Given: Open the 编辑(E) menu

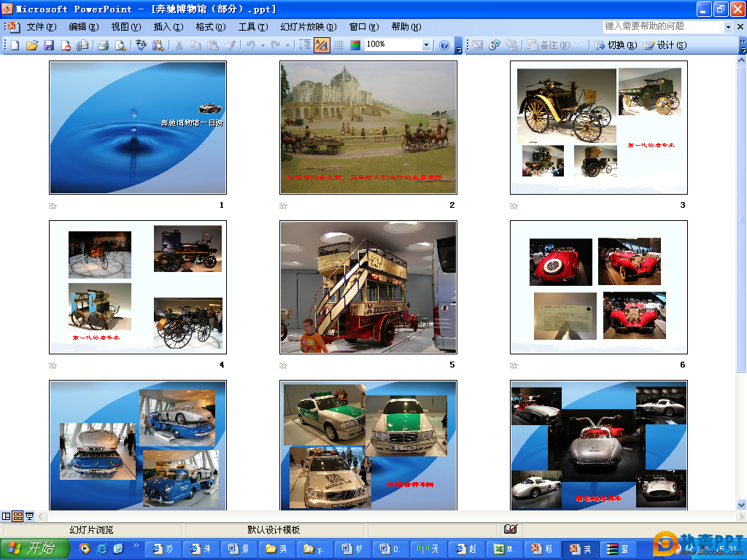Looking at the screenshot, I should coord(84,27).
